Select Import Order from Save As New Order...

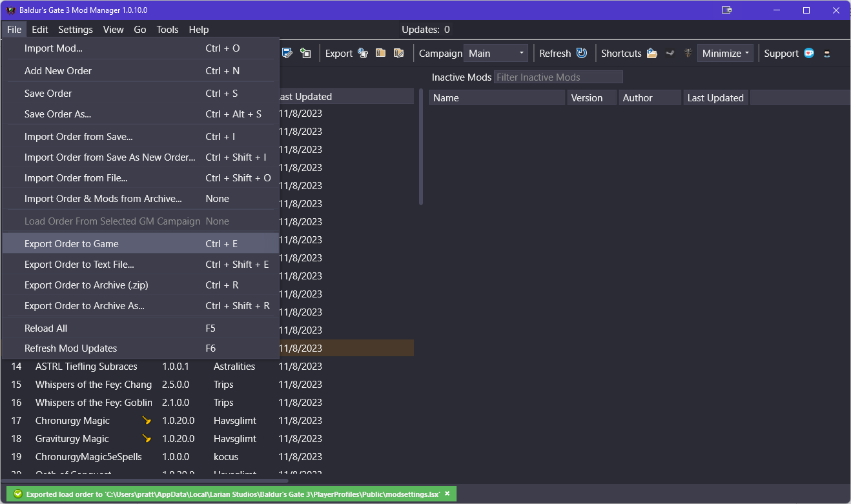141,157
